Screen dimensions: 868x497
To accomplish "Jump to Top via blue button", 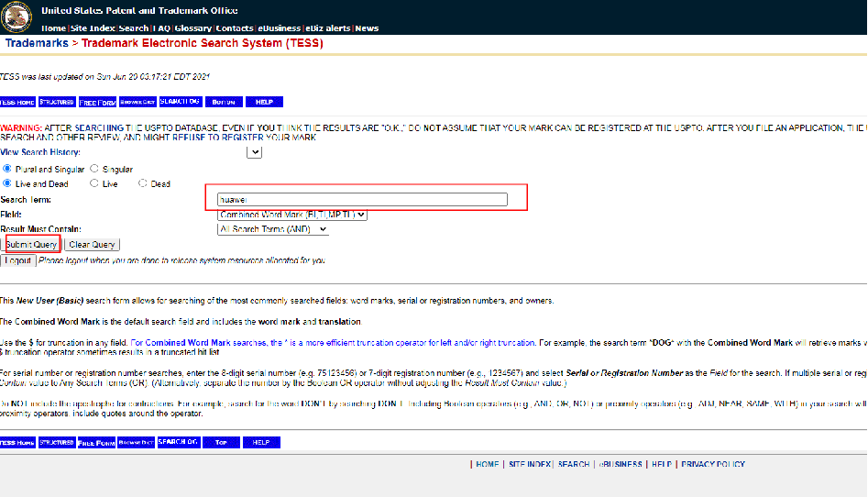I will [x=221, y=442].
